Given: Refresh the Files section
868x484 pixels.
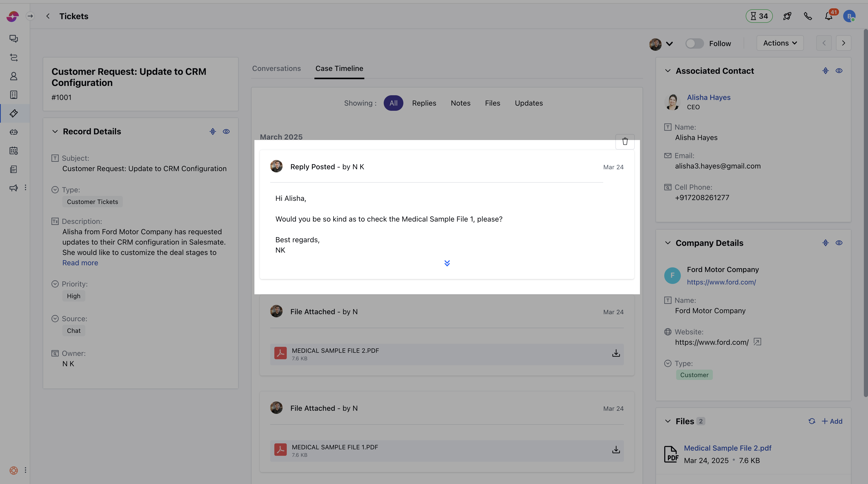Looking at the screenshot, I should 812,421.
